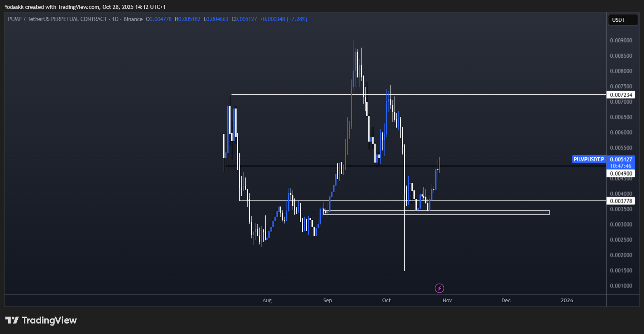Click the Aug label on time axis
This screenshot has width=644, height=334.
point(267,300)
